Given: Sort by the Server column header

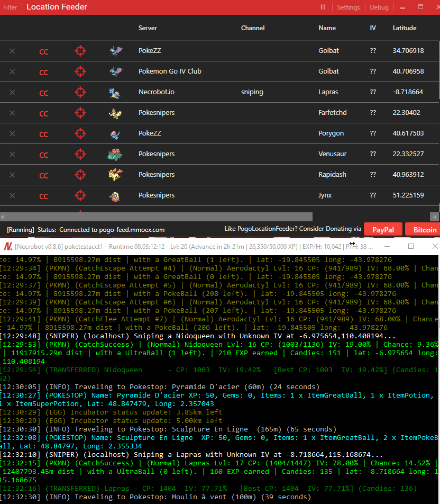Looking at the screenshot, I should (148, 28).
